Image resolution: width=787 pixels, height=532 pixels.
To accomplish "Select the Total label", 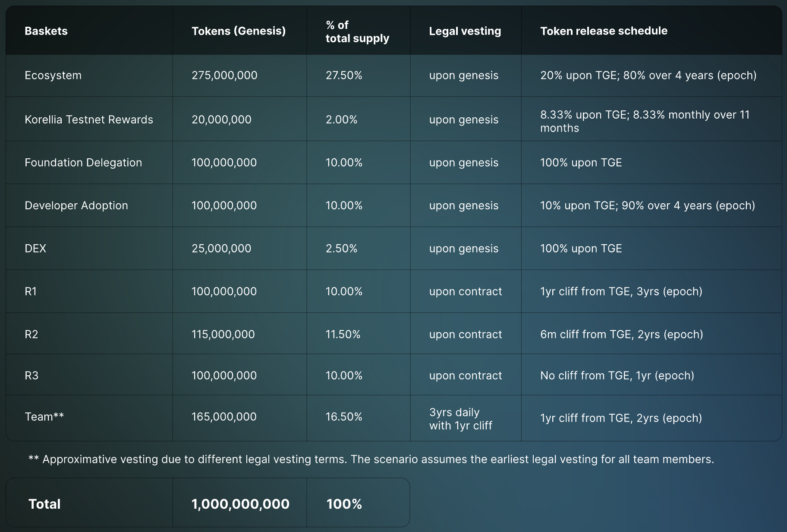I will (44, 504).
